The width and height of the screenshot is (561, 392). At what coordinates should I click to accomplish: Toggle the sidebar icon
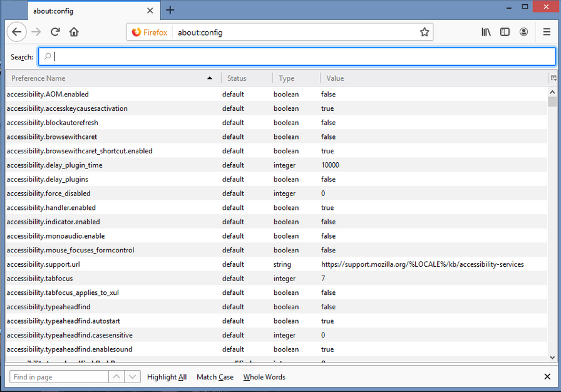[x=505, y=31]
